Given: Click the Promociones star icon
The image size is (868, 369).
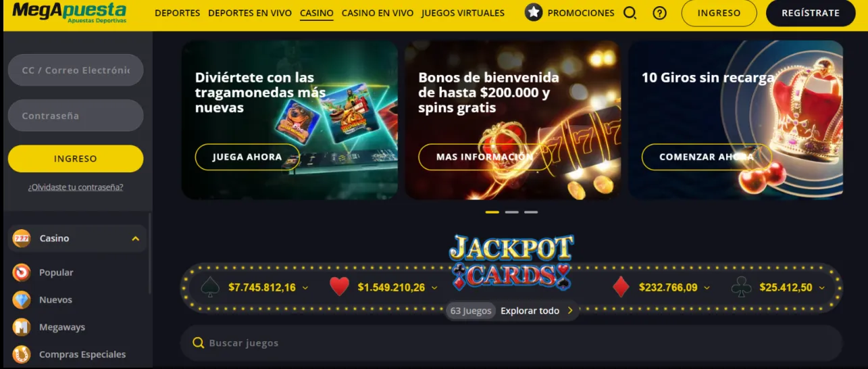Looking at the screenshot, I should pyautogui.click(x=534, y=12).
